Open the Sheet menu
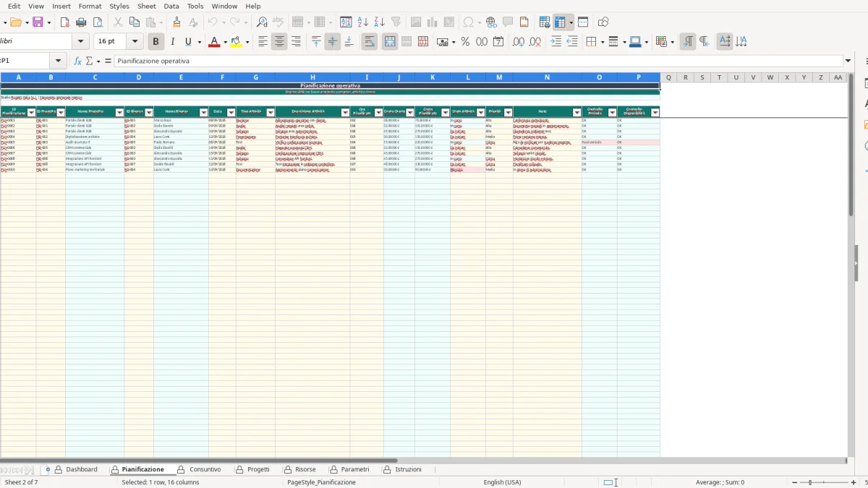The image size is (868, 488). click(146, 6)
